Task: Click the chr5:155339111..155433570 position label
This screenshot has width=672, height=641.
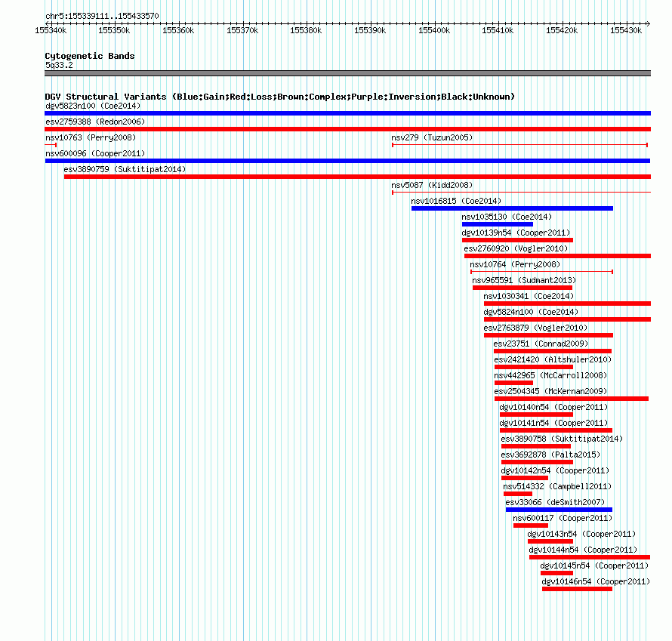Action: pyautogui.click(x=102, y=16)
